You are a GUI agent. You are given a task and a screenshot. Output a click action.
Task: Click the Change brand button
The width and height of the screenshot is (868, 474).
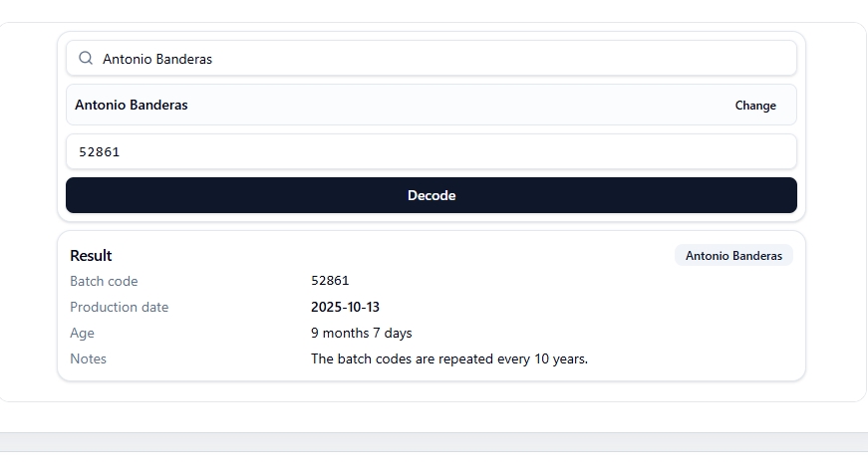[x=755, y=106]
